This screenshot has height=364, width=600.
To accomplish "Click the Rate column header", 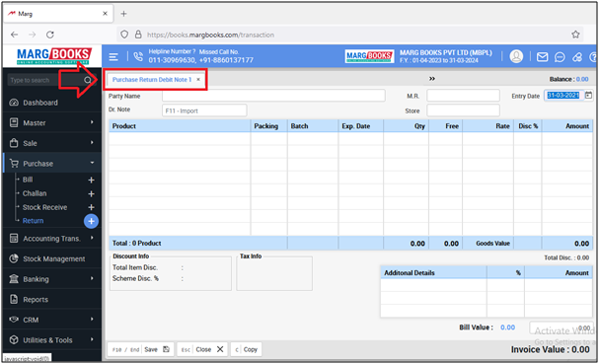I will [487, 126].
